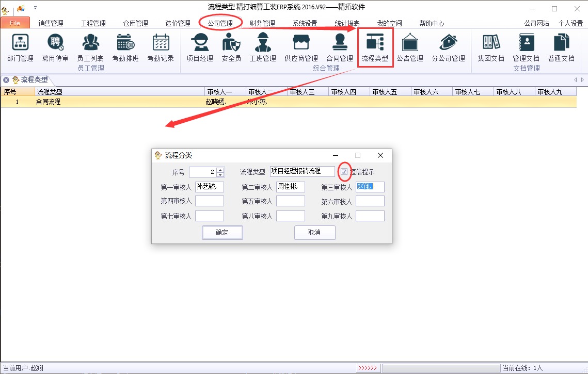The height and width of the screenshot is (374, 588).
Task: Decrease 序号 value with down arrow
Action: [220, 174]
